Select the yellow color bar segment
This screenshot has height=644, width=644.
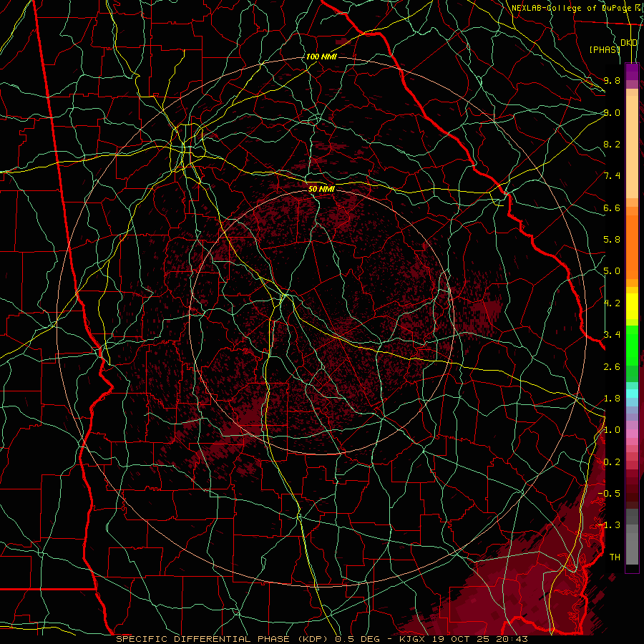click(632, 306)
